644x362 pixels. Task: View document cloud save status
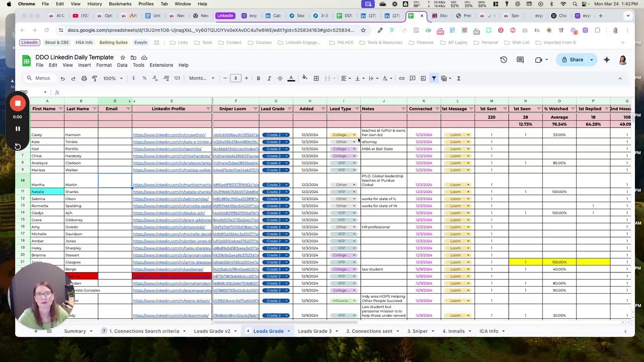(144, 58)
